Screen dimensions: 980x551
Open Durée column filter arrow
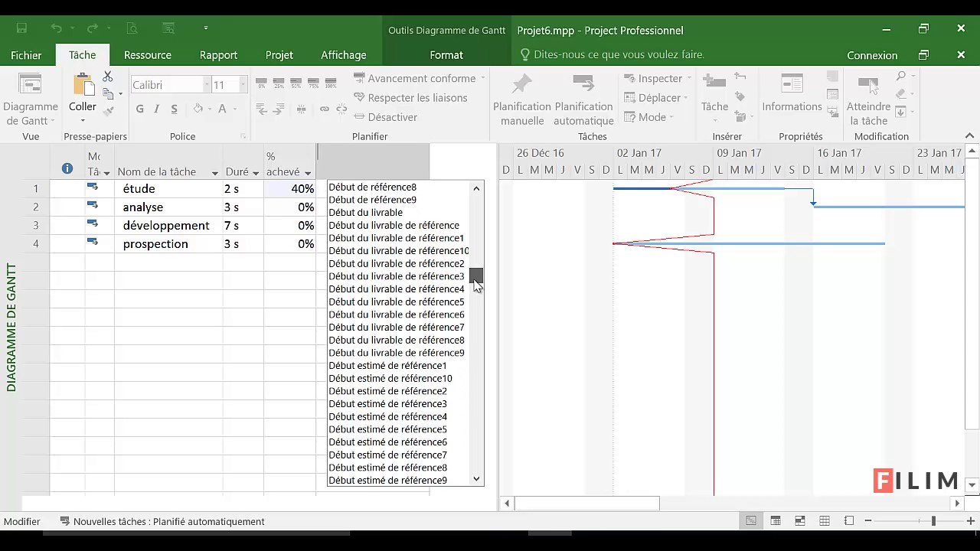(x=256, y=173)
